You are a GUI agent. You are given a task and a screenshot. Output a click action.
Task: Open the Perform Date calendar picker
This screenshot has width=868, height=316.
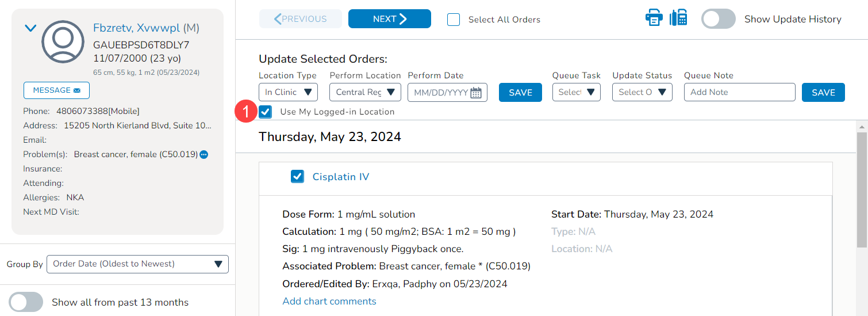point(475,93)
